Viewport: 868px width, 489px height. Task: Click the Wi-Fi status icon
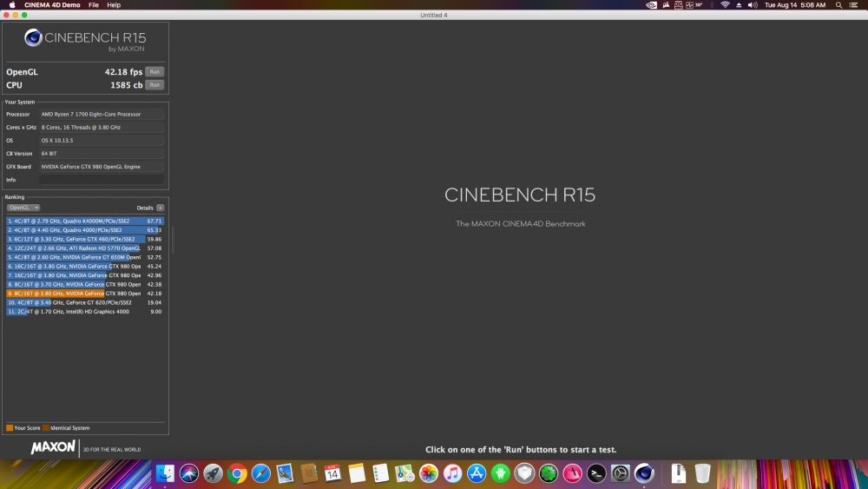[725, 5]
